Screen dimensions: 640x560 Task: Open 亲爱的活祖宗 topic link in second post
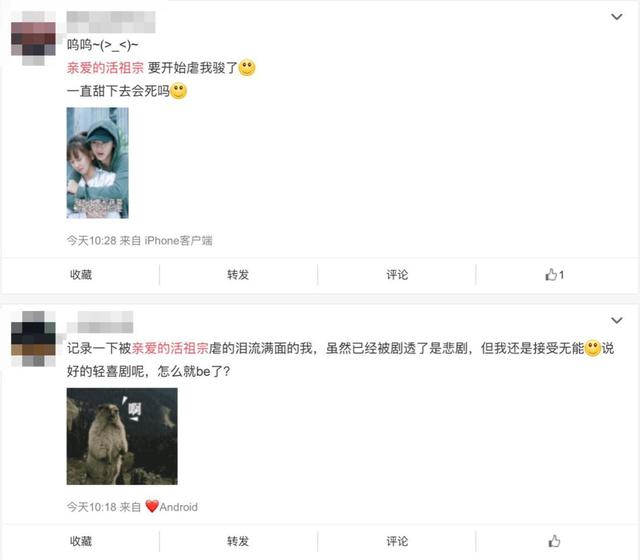coord(170,348)
